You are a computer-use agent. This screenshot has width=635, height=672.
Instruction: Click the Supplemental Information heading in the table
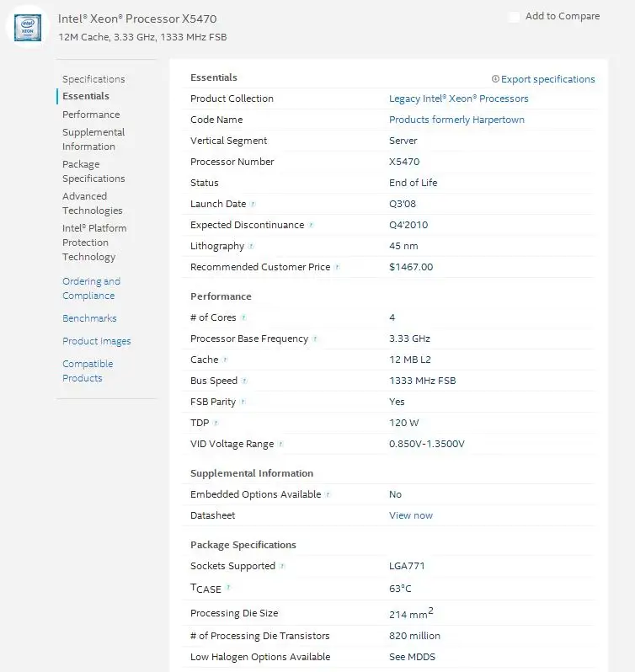pyautogui.click(x=252, y=473)
